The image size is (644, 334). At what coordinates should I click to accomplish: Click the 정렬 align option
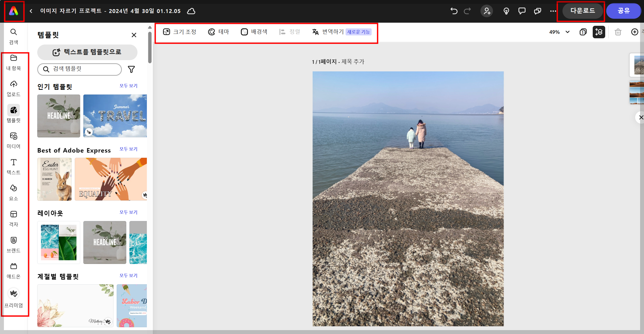coord(290,32)
